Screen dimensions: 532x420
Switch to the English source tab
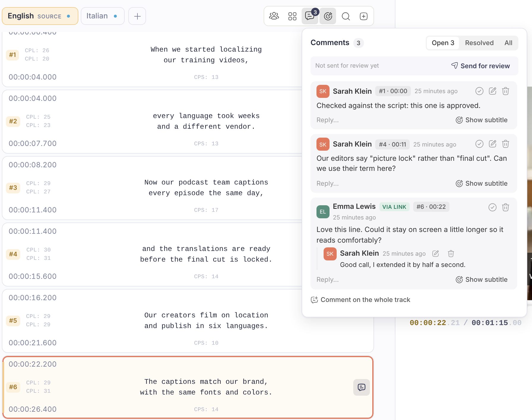[40, 16]
